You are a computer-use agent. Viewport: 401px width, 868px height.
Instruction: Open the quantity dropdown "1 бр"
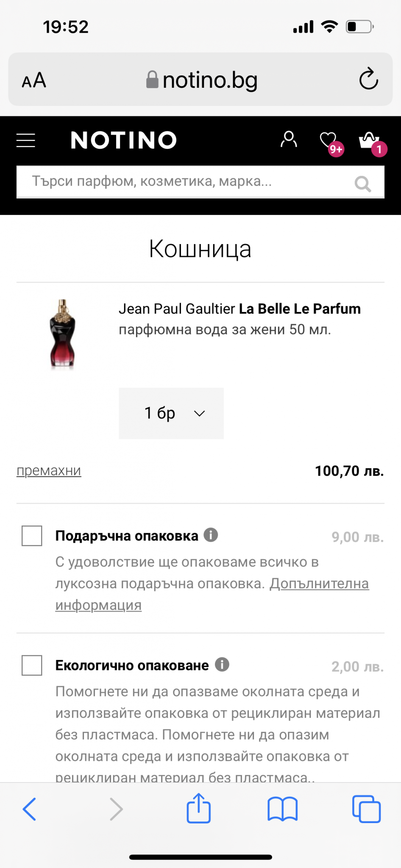pos(171,413)
